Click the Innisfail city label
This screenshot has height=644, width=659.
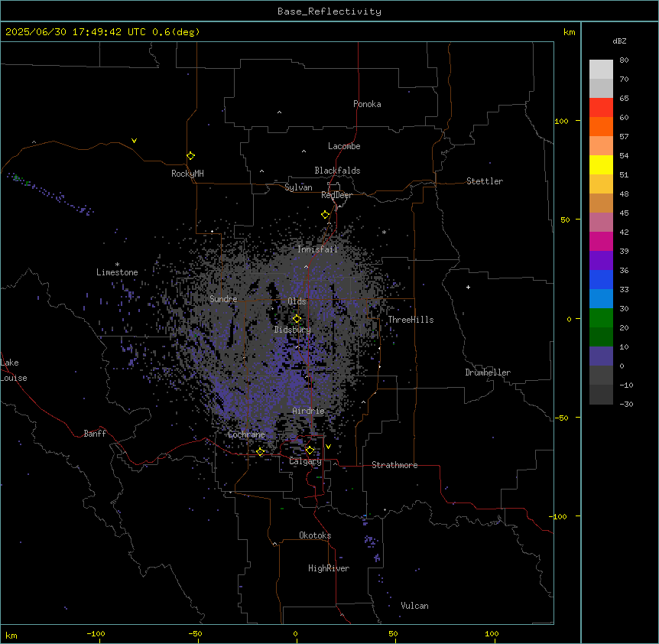(317, 249)
